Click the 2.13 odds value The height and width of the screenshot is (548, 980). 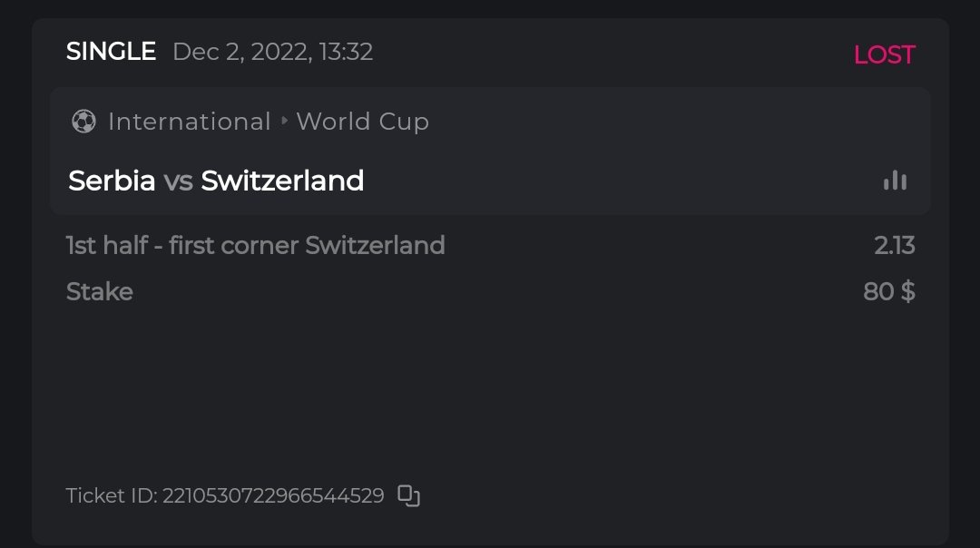[x=895, y=245]
